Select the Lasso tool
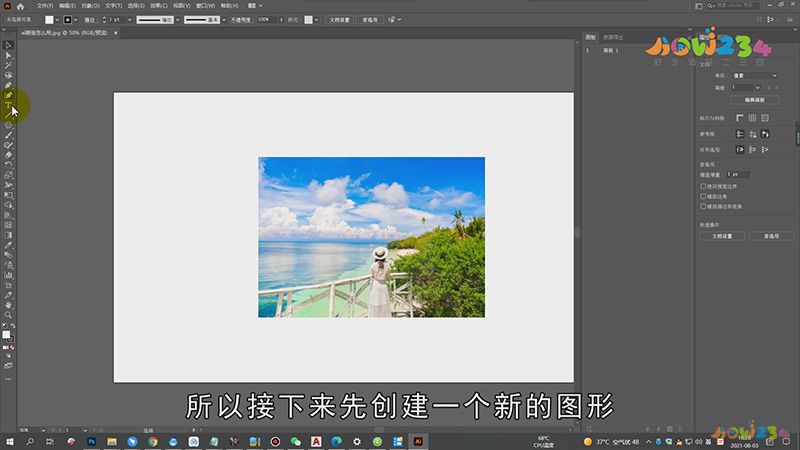Image resolution: width=800 pixels, height=450 pixels. (x=8, y=76)
